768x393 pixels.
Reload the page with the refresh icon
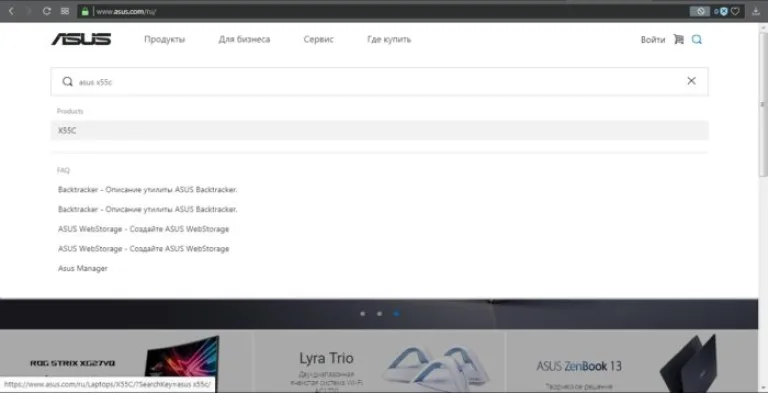[x=47, y=11]
